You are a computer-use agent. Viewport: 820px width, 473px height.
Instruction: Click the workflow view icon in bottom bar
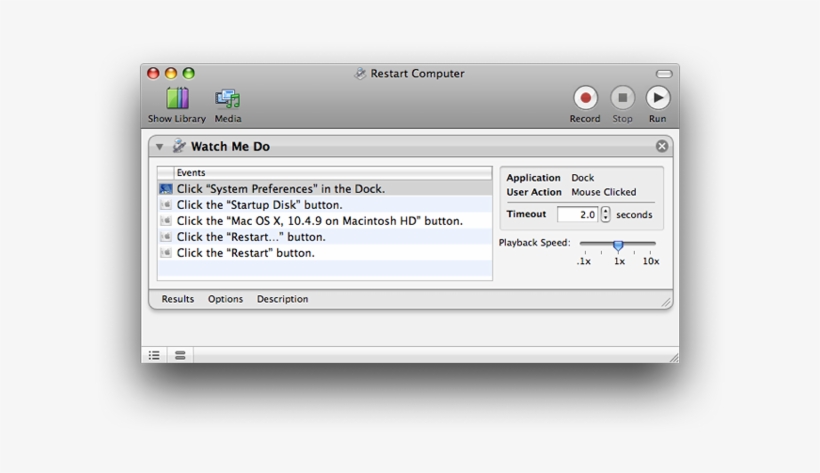point(180,355)
